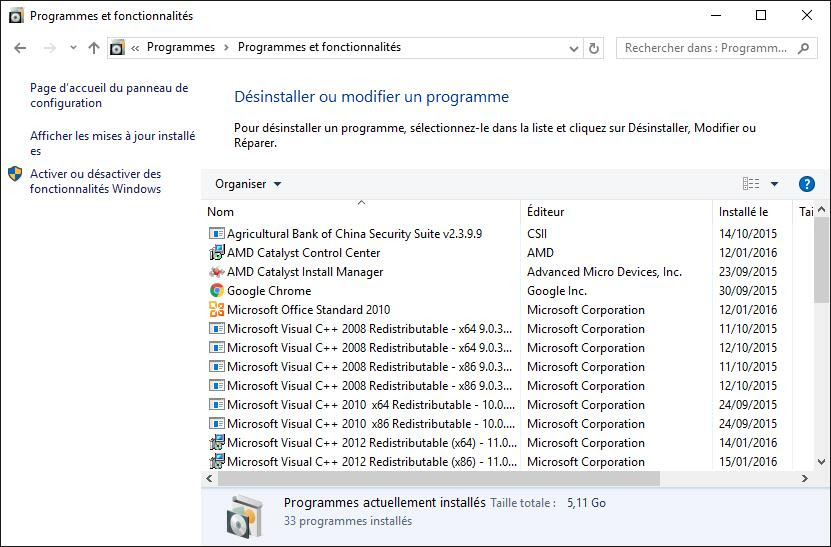831x547 pixels.
Task: Click the horizontal scrollbar thumb
Action: tap(439, 478)
